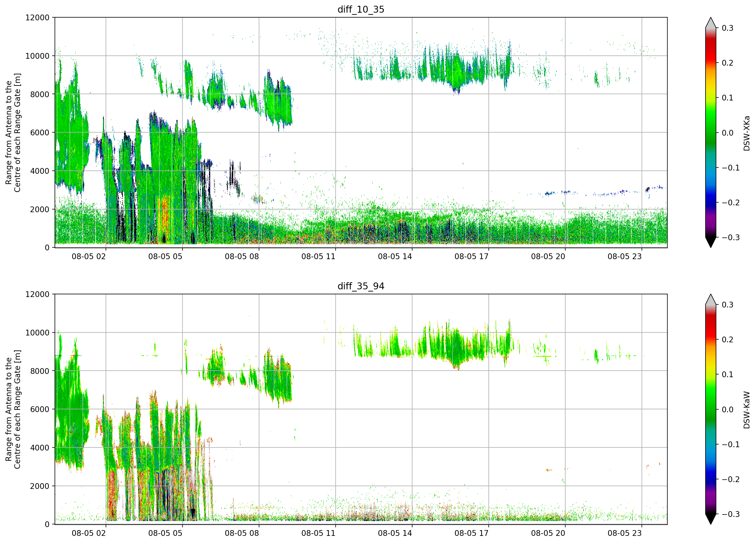Click the 08-05 05 x-tick label under diff_35_94

[165, 533]
